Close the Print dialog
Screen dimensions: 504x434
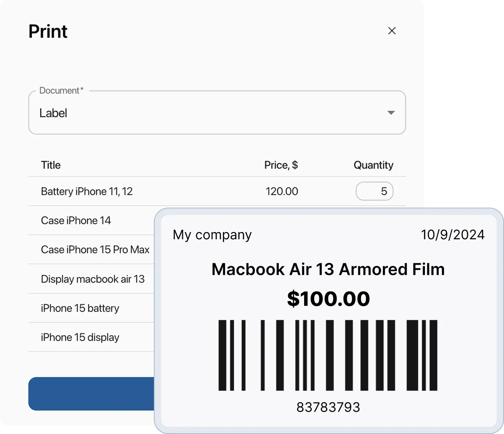tap(392, 31)
